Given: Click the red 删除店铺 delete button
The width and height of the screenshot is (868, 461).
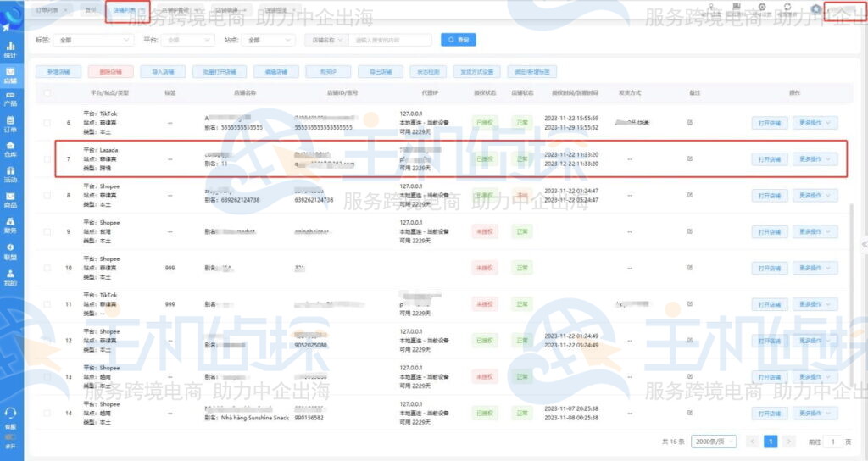Looking at the screenshot, I should click(x=110, y=72).
